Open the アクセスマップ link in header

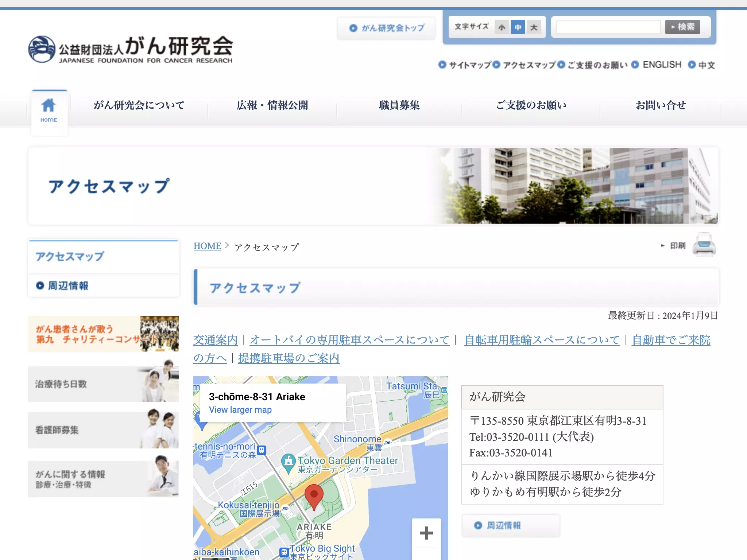525,65
